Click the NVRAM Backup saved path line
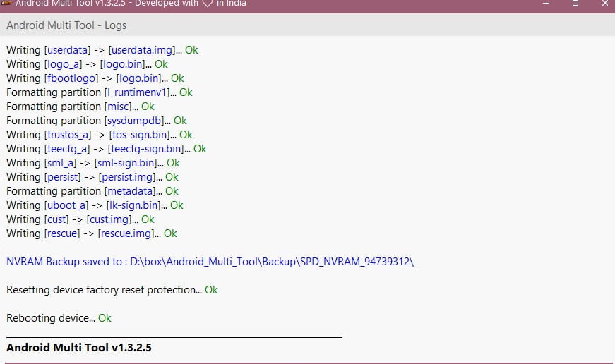 point(210,262)
